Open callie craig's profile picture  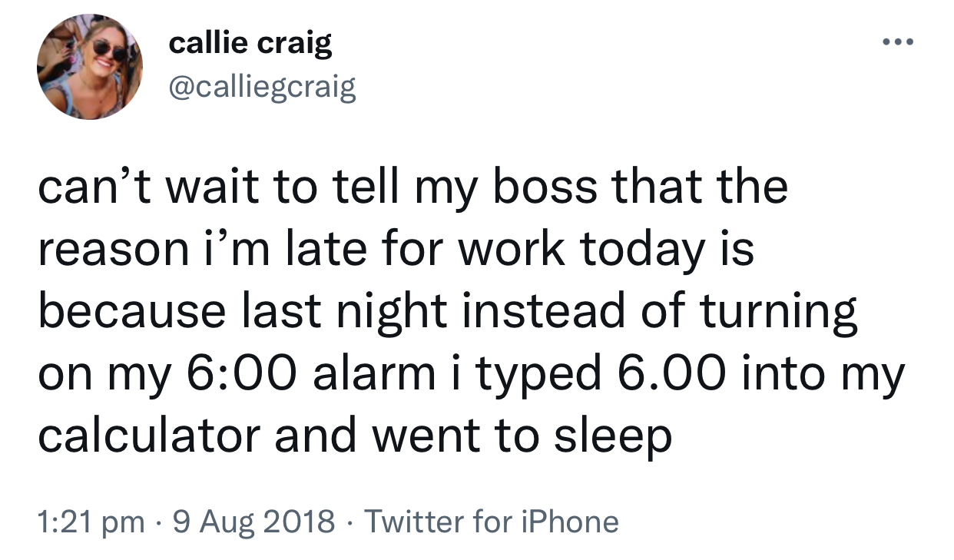[x=90, y=67]
